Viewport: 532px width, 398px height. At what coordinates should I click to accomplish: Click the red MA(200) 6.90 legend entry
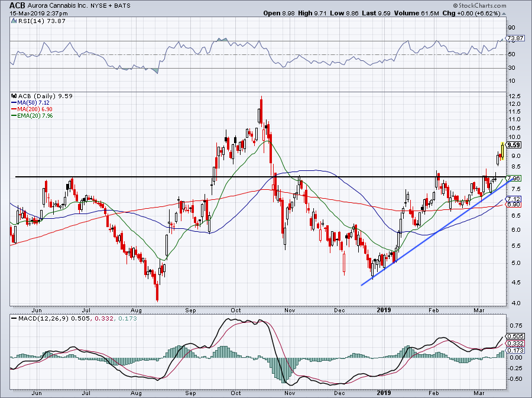[x=31, y=109]
